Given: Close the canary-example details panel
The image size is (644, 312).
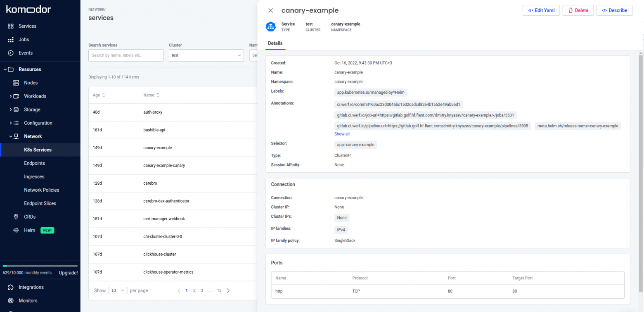Looking at the screenshot, I should tap(271, 10).
